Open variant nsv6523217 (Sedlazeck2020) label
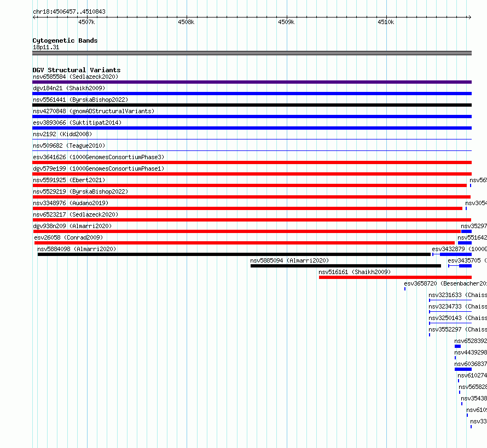 click(76, 214)
